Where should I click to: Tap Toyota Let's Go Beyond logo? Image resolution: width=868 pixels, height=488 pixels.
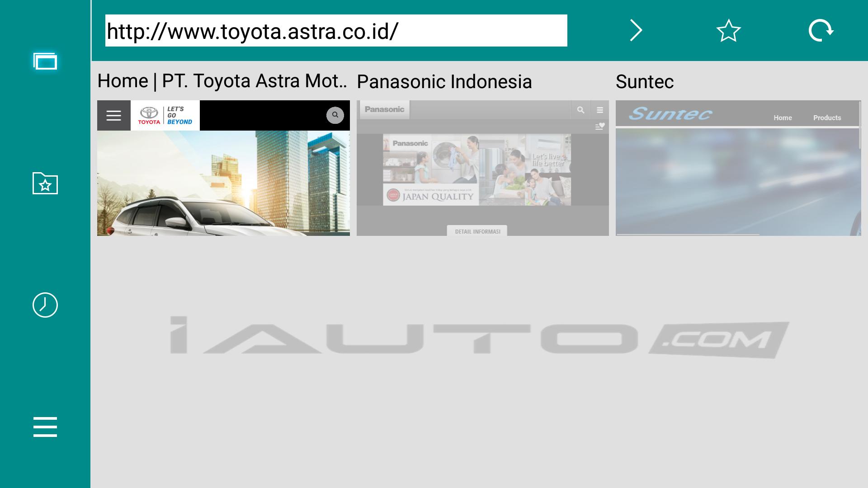pyautogui.click(x=165, y=116)
